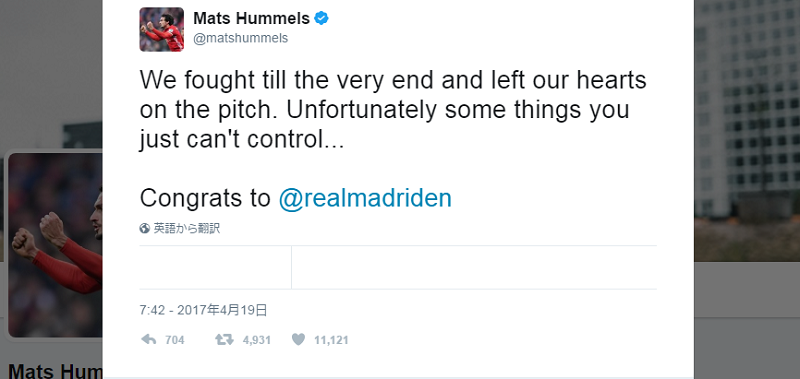Click the 4,931 retweets count

257,340
